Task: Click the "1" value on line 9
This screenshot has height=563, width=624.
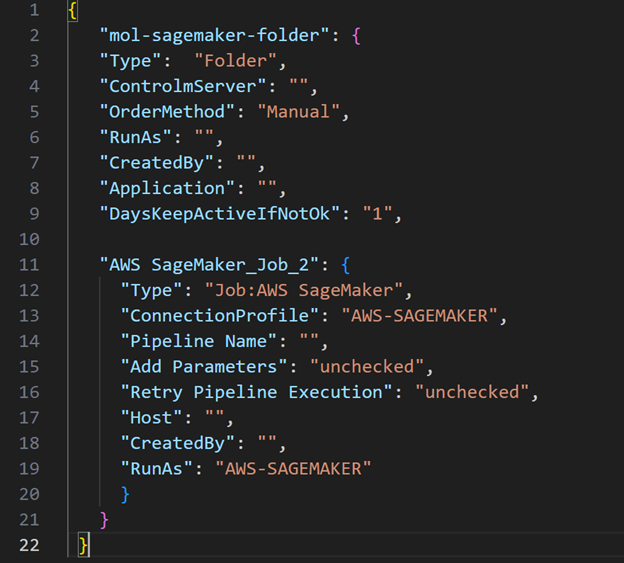Action: (x=377, y=214)
